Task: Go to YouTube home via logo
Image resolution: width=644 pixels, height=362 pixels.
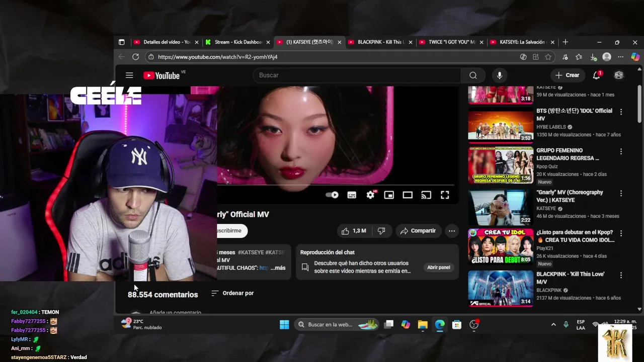Action: (x=162, y=75)
